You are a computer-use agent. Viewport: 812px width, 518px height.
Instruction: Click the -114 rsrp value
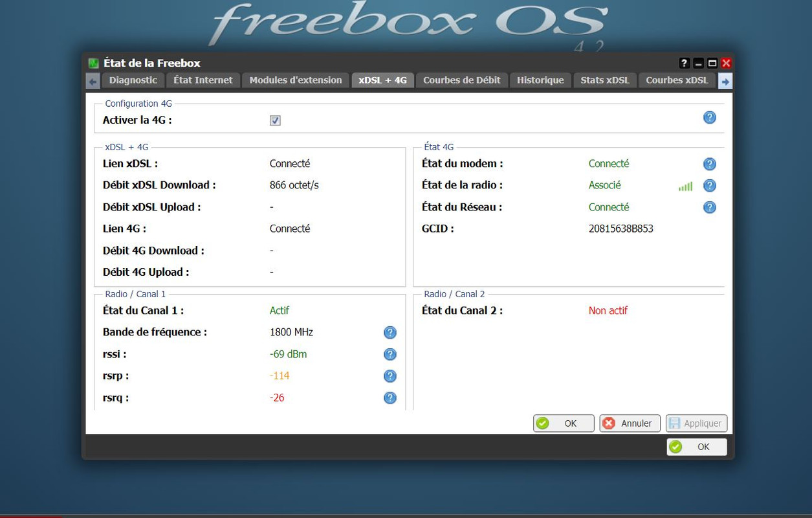(280, 376)
